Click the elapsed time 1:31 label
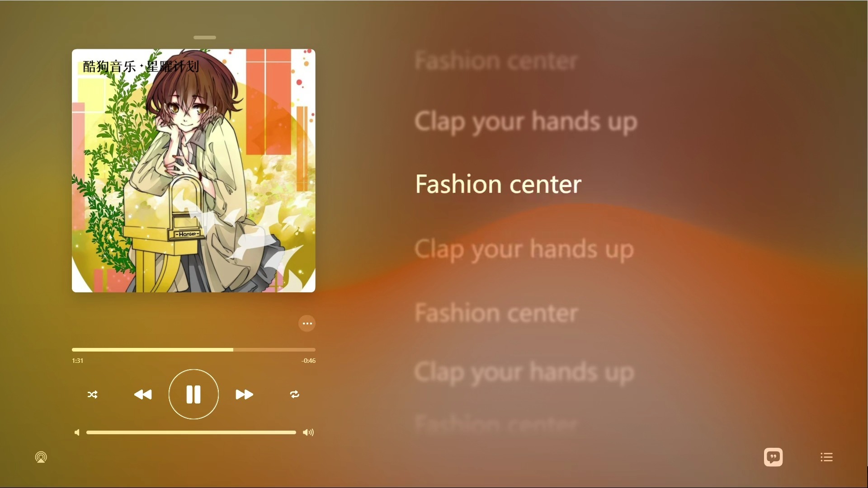 (78, 361)
